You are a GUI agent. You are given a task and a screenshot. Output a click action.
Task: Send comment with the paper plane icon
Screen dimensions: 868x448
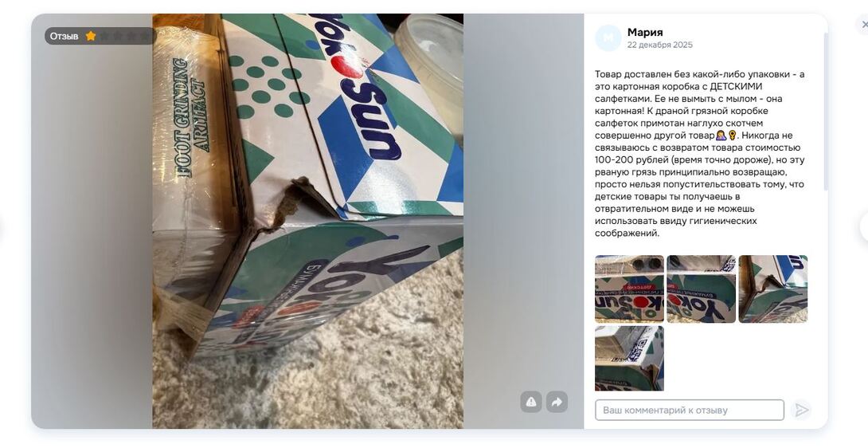coord(801,411)
